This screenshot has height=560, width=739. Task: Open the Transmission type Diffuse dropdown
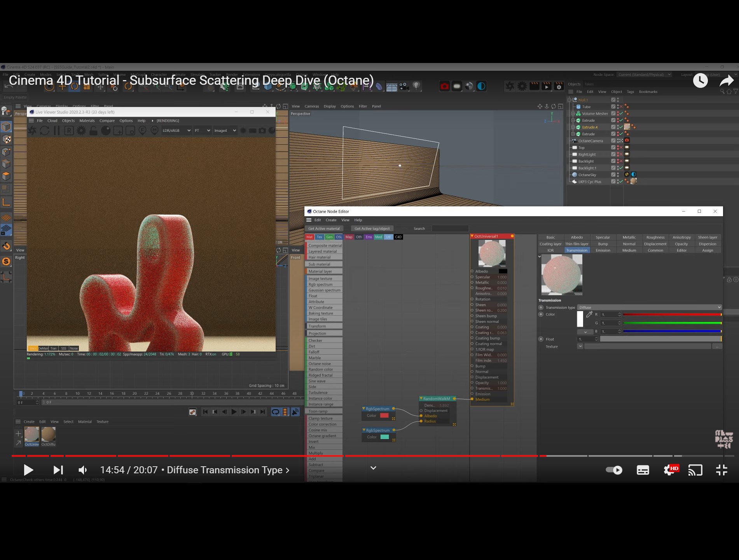click(649, 308)
